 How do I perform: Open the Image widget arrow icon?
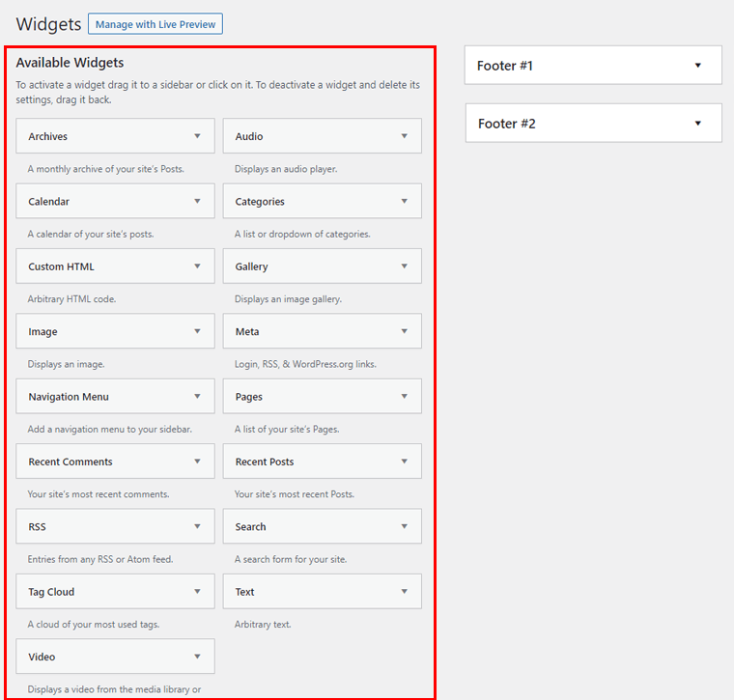(197, 331)
